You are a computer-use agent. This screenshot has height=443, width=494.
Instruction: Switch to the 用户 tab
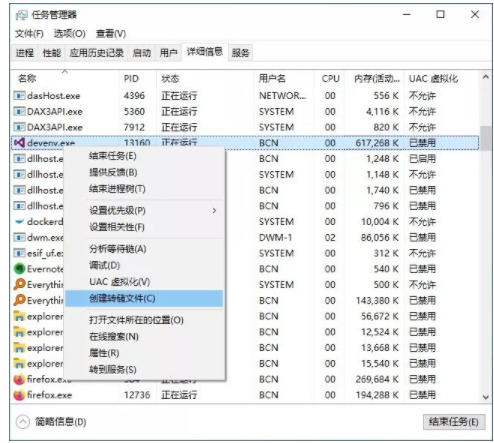(x=168, y=53)
